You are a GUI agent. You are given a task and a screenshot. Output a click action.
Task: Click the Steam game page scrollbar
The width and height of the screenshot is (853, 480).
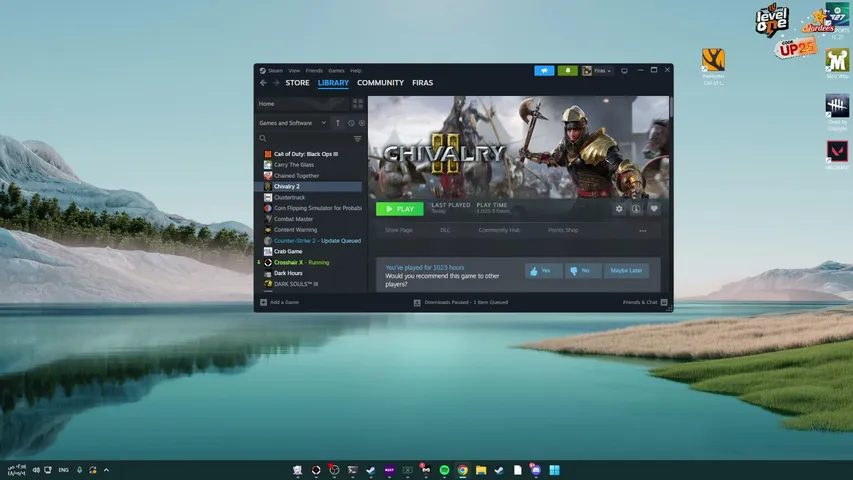coord(671,107)
